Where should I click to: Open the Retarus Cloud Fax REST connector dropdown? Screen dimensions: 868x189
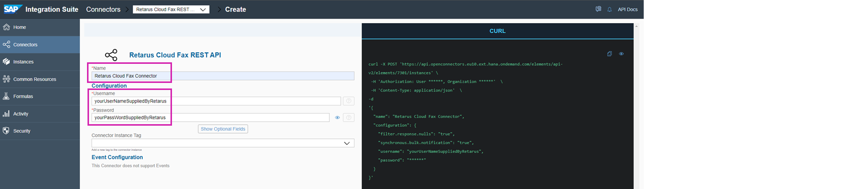[171, 10]
